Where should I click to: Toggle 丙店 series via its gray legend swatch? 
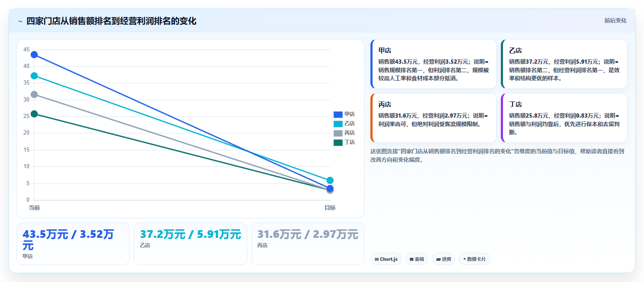(x=338, y=133)
